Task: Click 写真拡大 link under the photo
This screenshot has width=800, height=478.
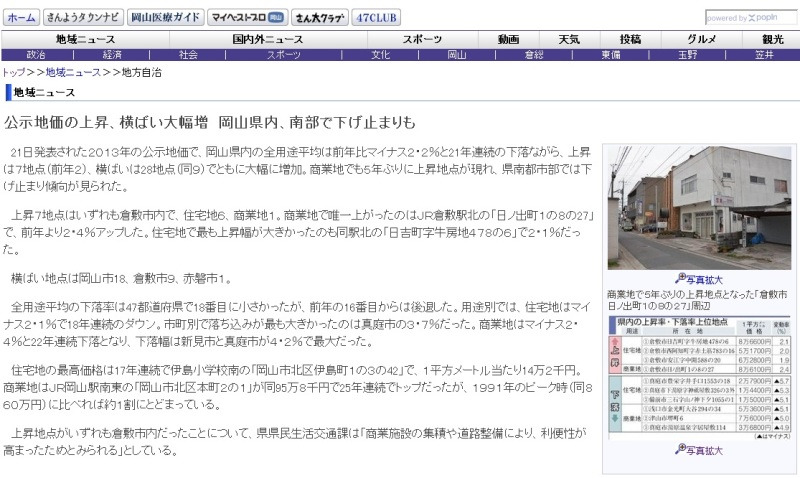Action: (x=704, y=280)
